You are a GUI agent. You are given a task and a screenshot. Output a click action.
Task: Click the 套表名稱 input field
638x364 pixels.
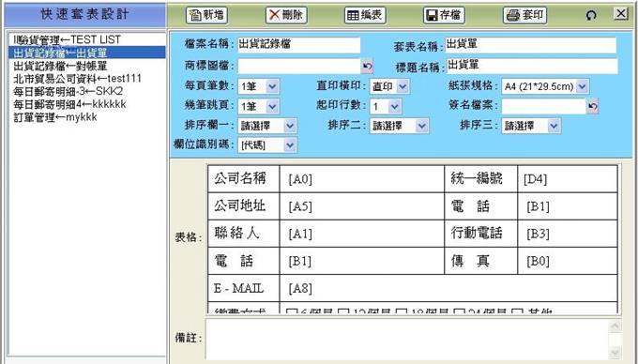click(531, 45)
